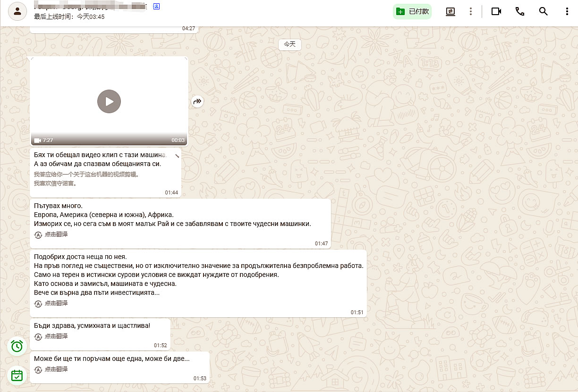This screenshot has height=392, width=578.
Task: Click the green 已付款 paid label
Action: tap(412, 11)
